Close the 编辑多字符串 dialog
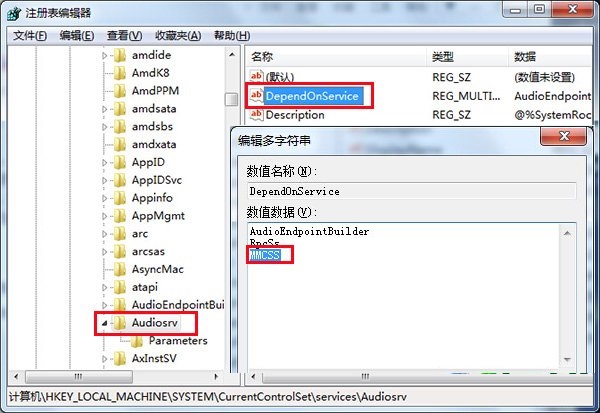Screen dimensions: 600x413 click(x=563, y=136)
